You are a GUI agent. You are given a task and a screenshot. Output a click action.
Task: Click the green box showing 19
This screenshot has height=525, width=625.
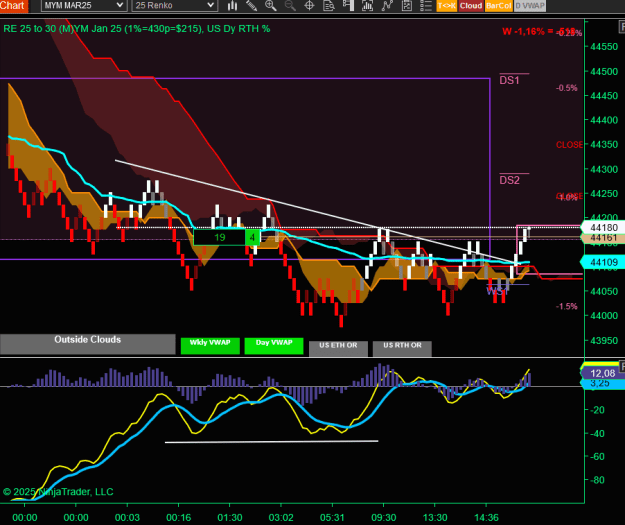pos(219,238)
